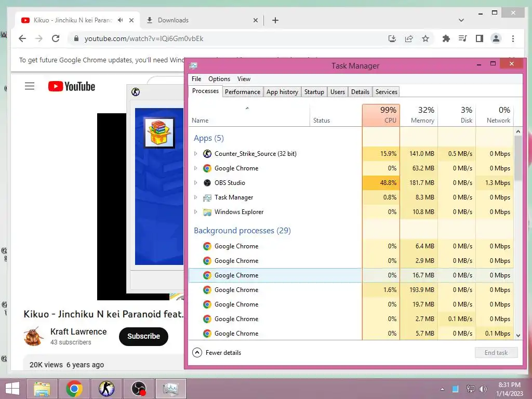The image size is (532, 399).
Task: Click Subscribe button
Action: [143, 337]
